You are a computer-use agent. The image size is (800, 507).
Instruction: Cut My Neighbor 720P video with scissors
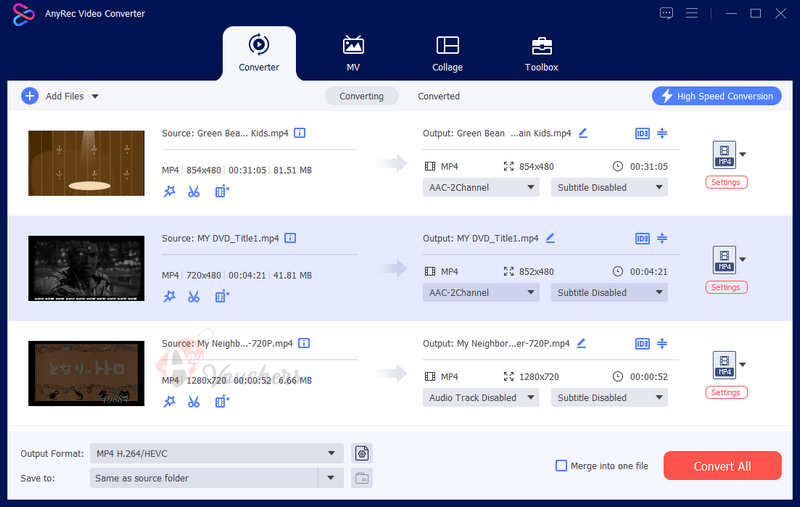[x=194, y=402]
